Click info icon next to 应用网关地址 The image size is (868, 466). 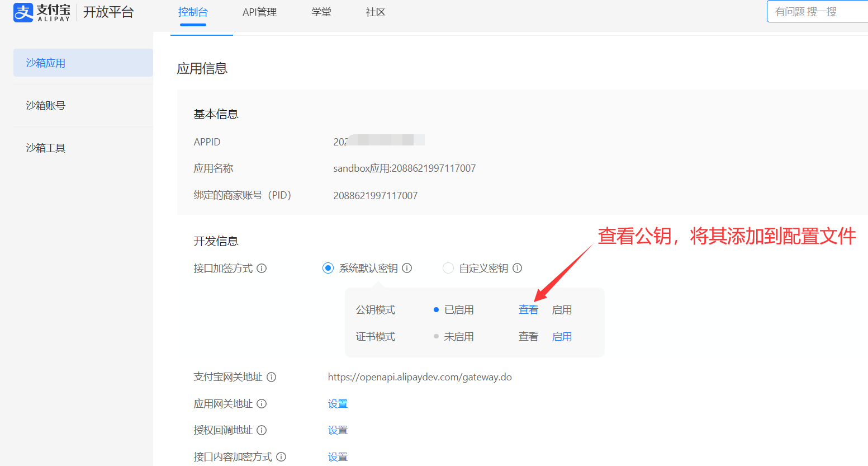pyautogui.click(x=262, y=404)
